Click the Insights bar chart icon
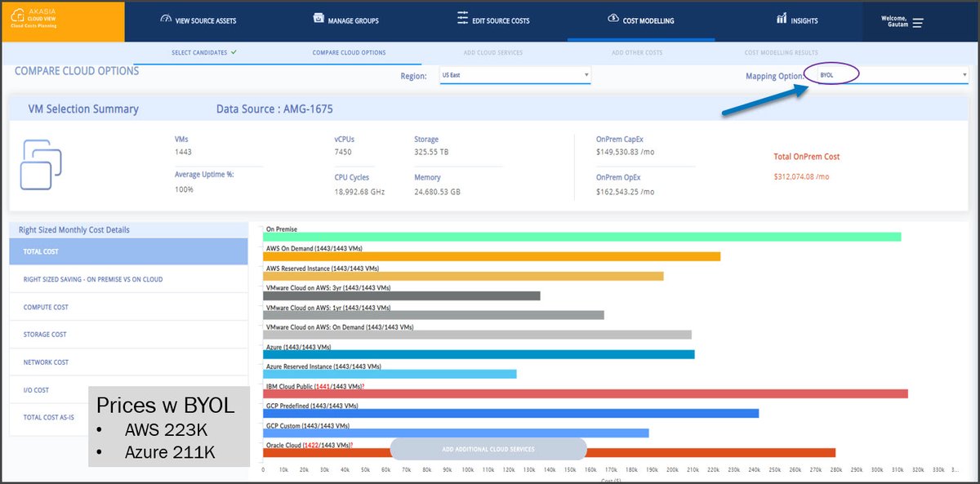Screen dimensions: 980x484 click(782, 18)
